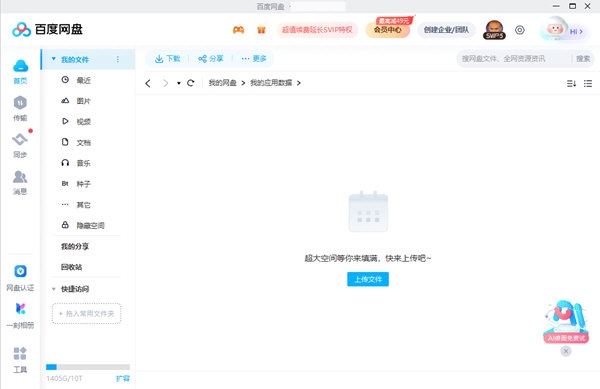Expand breadcrumb arrow after 我的应用数据
This screenshot has width=600, height=389.
(x=298, y=83)
